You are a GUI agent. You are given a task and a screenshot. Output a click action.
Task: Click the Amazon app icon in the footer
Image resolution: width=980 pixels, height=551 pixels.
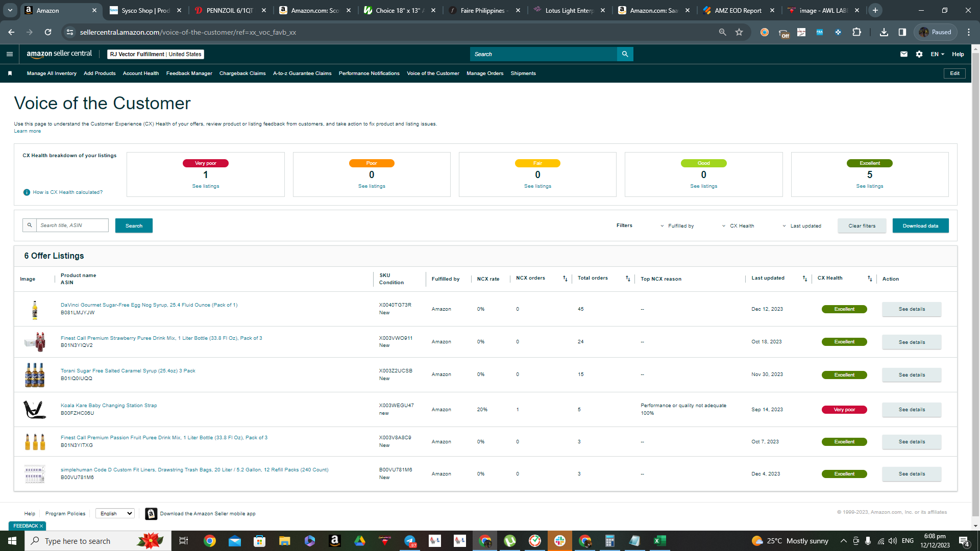coord(151,514)
